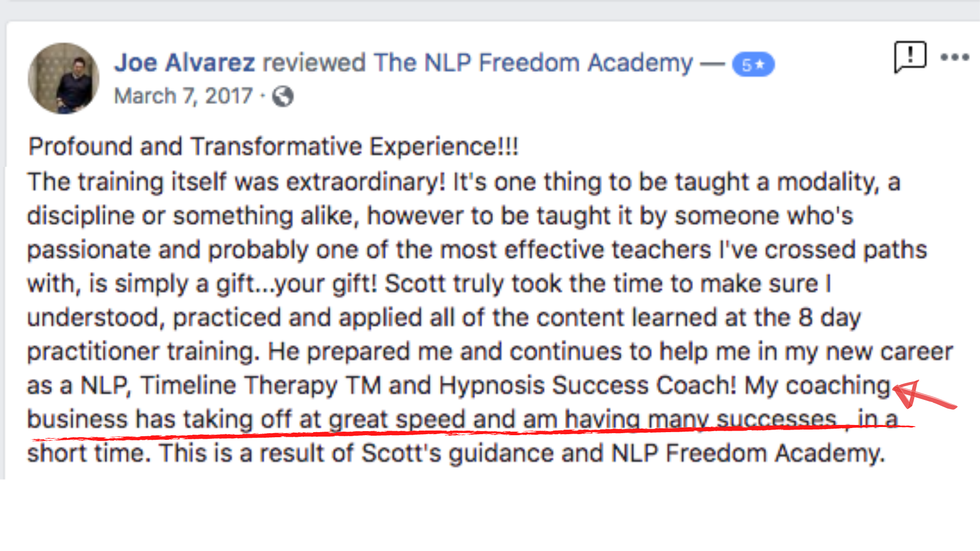
Task: Click the red arrow annotation
Action: pos(923,396)
